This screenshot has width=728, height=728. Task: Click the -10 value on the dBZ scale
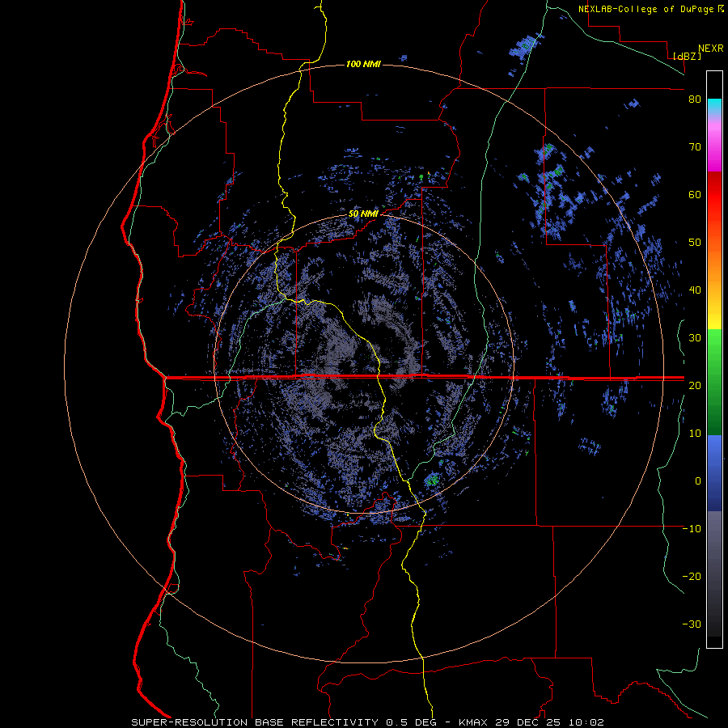coord(692,529)
